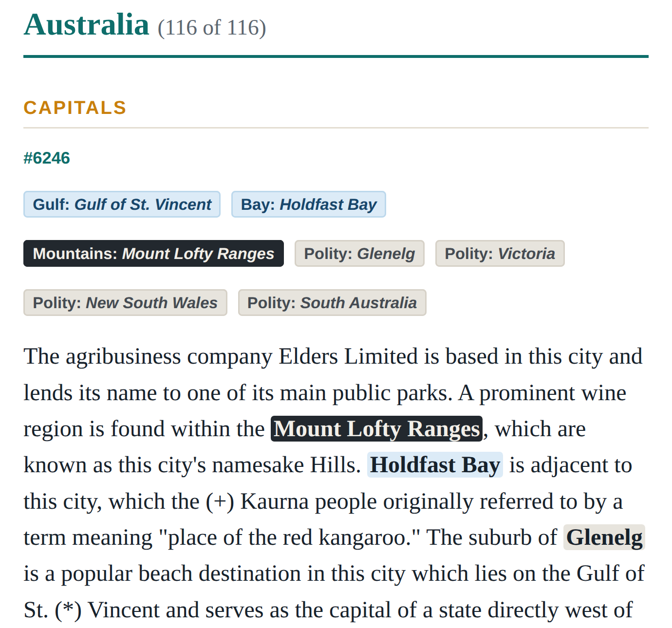Toggle the Polity South Australia tag
The width and height of the screenshot is (672, 628).
(x=332, y=303)
